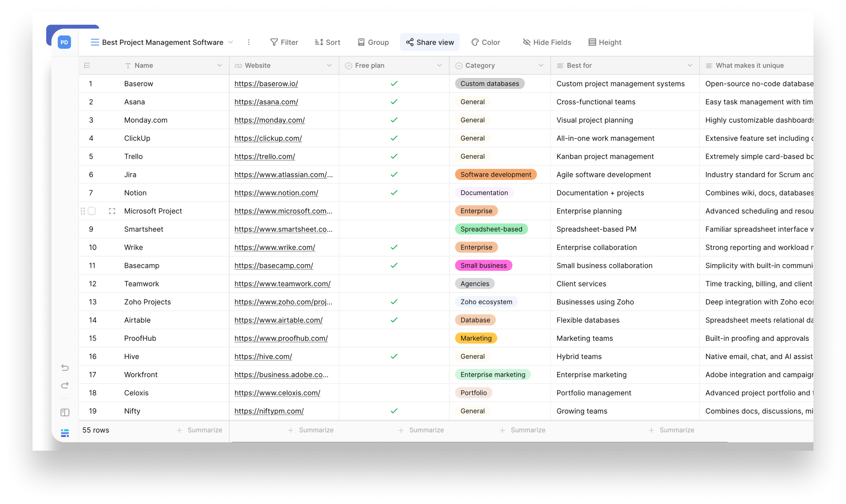Click Summarize under the Name column

[x=200, y=430]
